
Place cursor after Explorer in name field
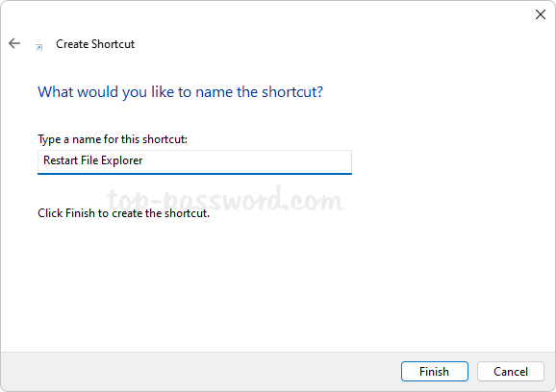tap(143, 160)
